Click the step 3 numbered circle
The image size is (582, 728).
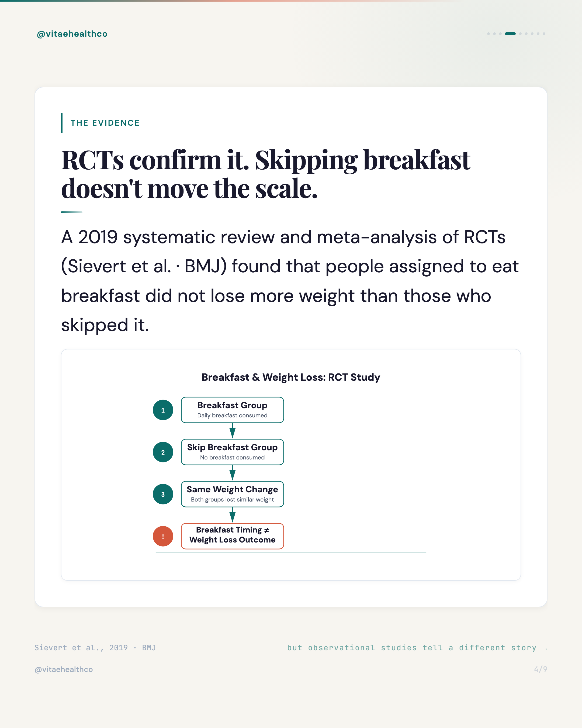click(x=163, y=494)
